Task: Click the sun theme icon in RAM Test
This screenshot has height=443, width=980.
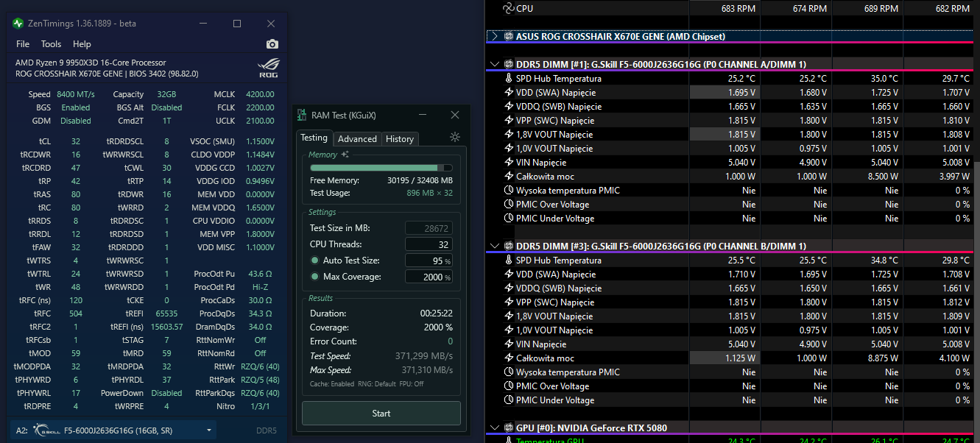Action: click(455, 137)
